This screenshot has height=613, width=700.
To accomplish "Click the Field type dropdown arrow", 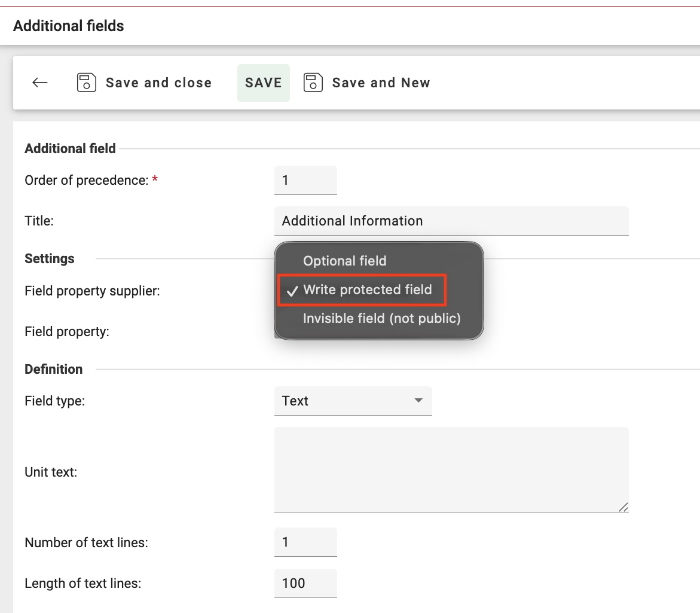I will click(x=418, y=401).
